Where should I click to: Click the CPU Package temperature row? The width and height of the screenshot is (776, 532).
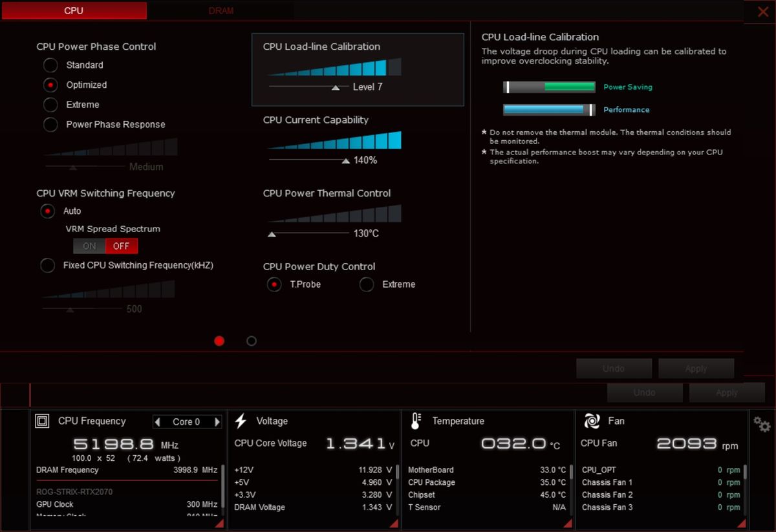(487, 482)
